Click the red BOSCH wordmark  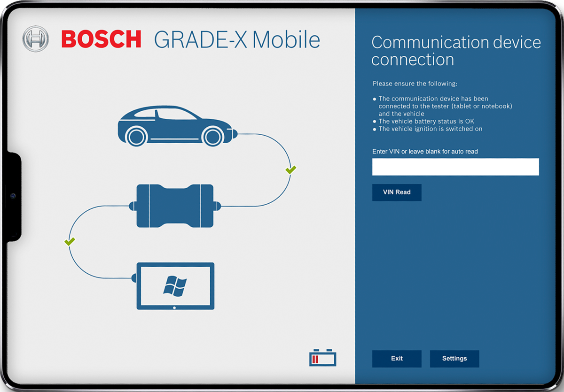101,40
